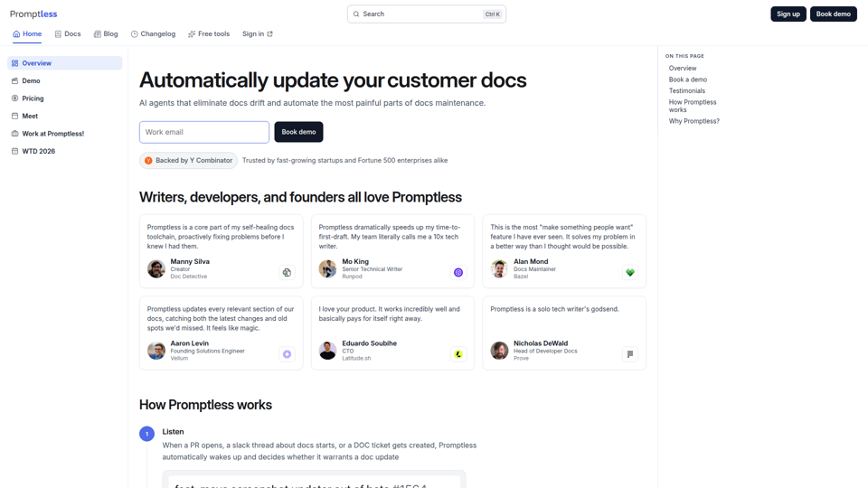
Task: Click Manny Silva's avatar
Action: (156, 269)
